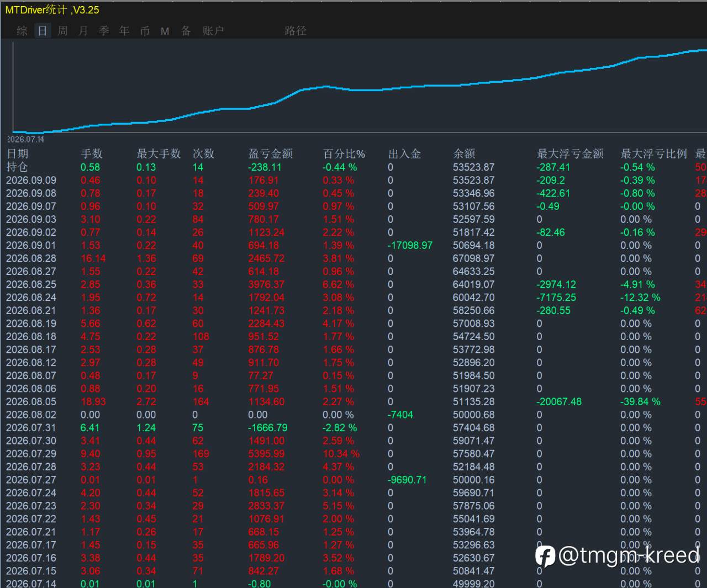Viewport: 707px width, 588px height.
Task: Click the -7404 deposit cell
Action: point(401,415)
